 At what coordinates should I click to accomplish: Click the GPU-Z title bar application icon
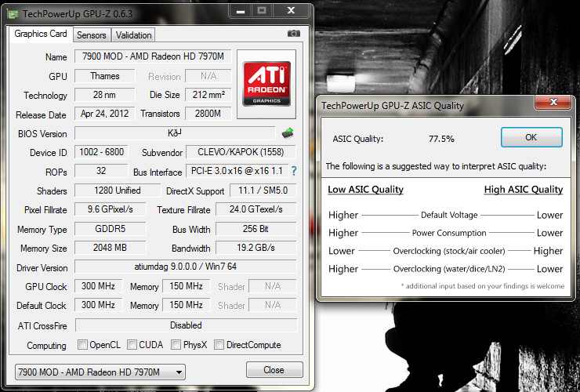(x=13, y=14)
